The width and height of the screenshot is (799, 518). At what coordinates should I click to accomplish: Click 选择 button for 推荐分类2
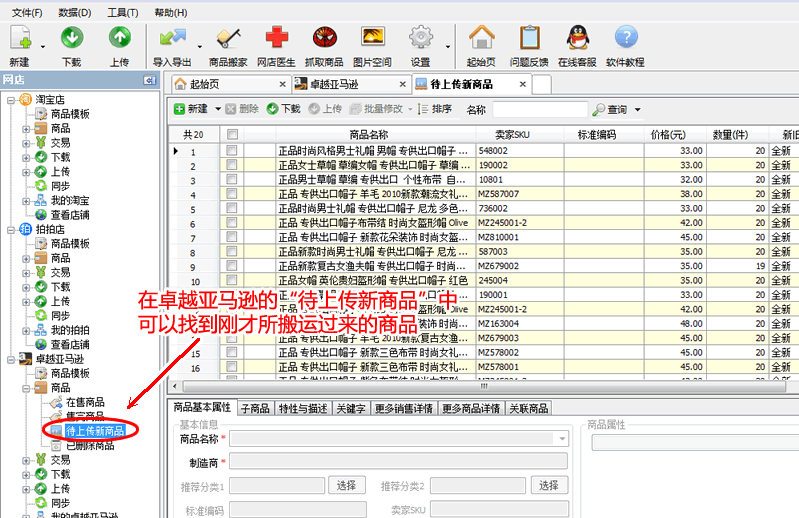pos(549,485)
